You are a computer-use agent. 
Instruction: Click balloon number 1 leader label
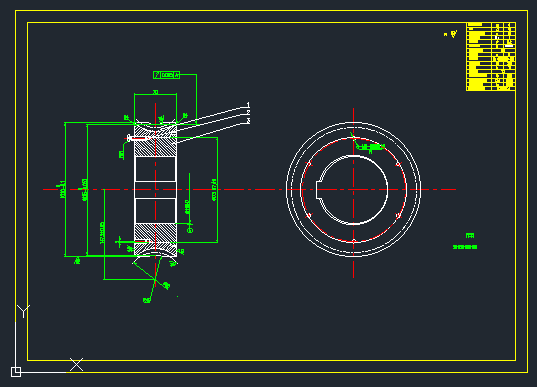(x=248, y=104)
